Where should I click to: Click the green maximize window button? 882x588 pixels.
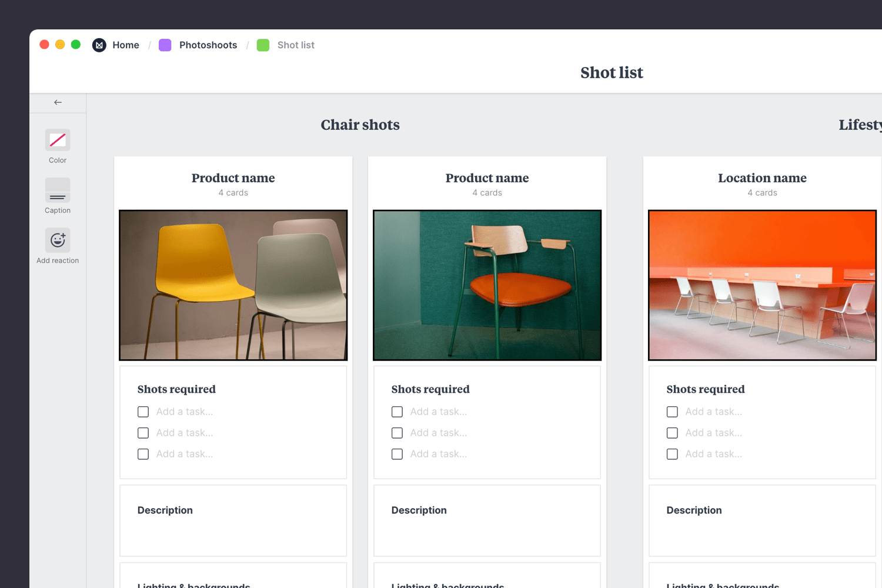(76, 45)
